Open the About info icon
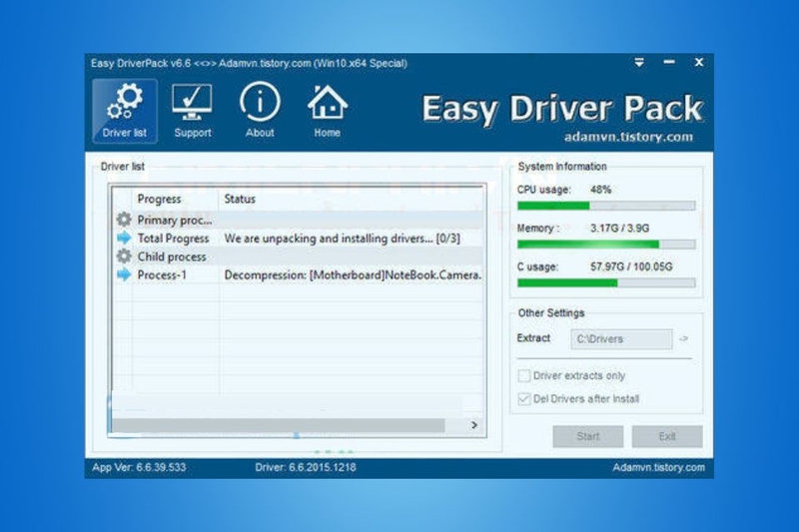This screenshot has width=799, height=532. tap(260, 111)
